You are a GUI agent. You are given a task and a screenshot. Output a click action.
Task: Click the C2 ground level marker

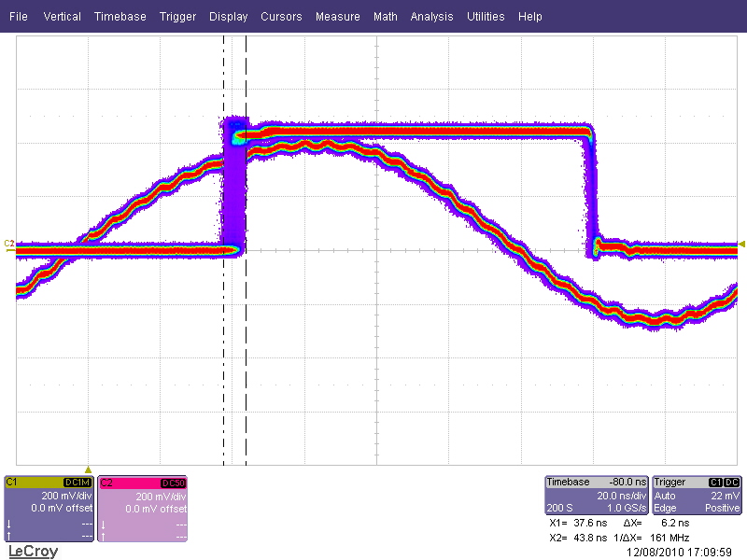(9, 245)
